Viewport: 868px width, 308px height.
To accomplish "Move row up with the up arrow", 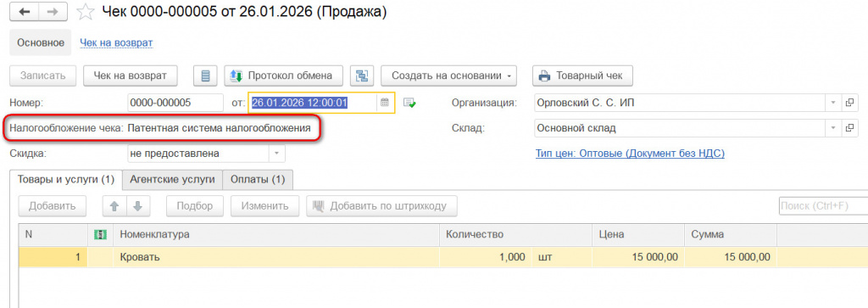I will (114, 206).
